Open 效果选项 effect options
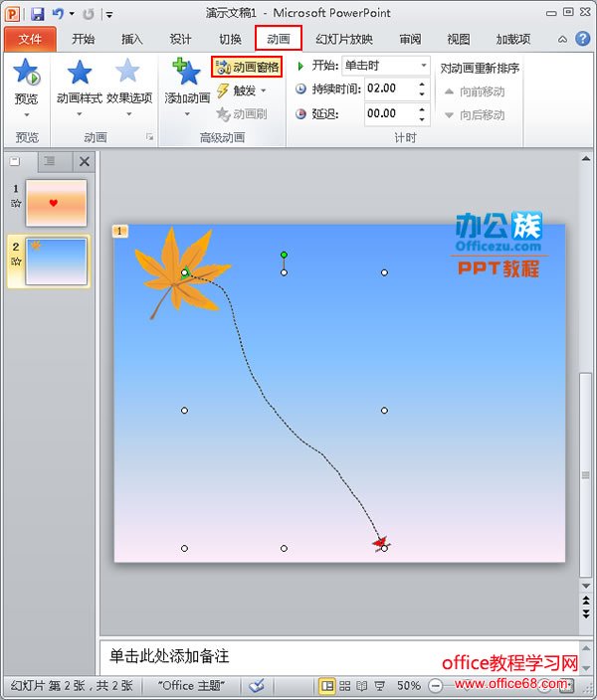The image size is (597, 700). (129, 87)
